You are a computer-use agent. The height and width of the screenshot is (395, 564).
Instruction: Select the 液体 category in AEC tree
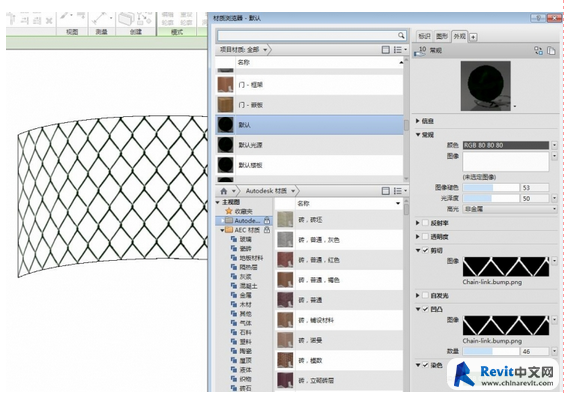point(241,370)
